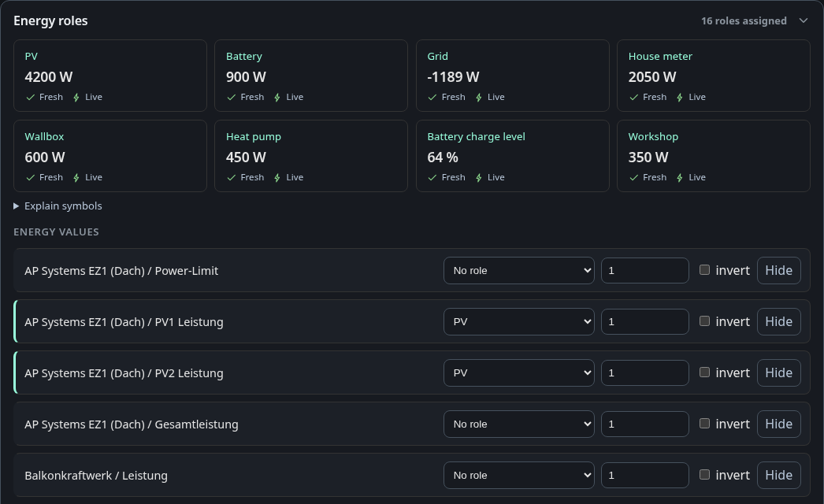824x504 pixels.
Task: Click the factor field for PV1 Leistung
Action: click(x=645, y=321)
